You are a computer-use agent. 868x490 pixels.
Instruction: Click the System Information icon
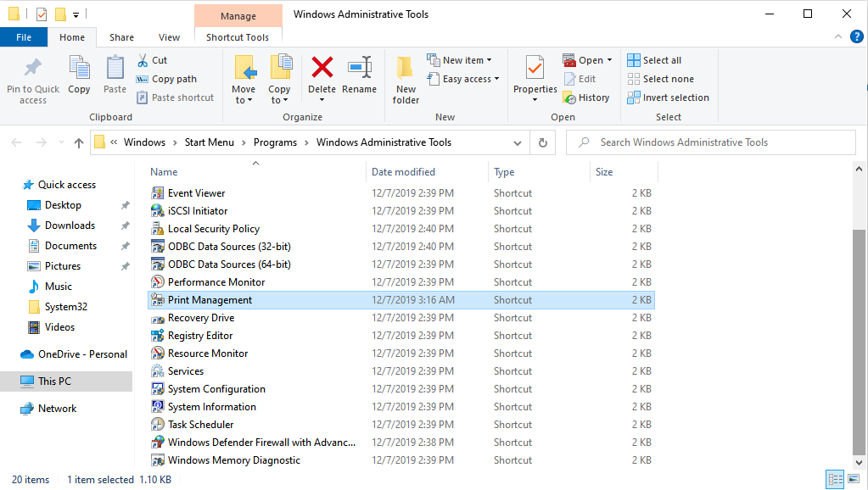coord(158,407)
